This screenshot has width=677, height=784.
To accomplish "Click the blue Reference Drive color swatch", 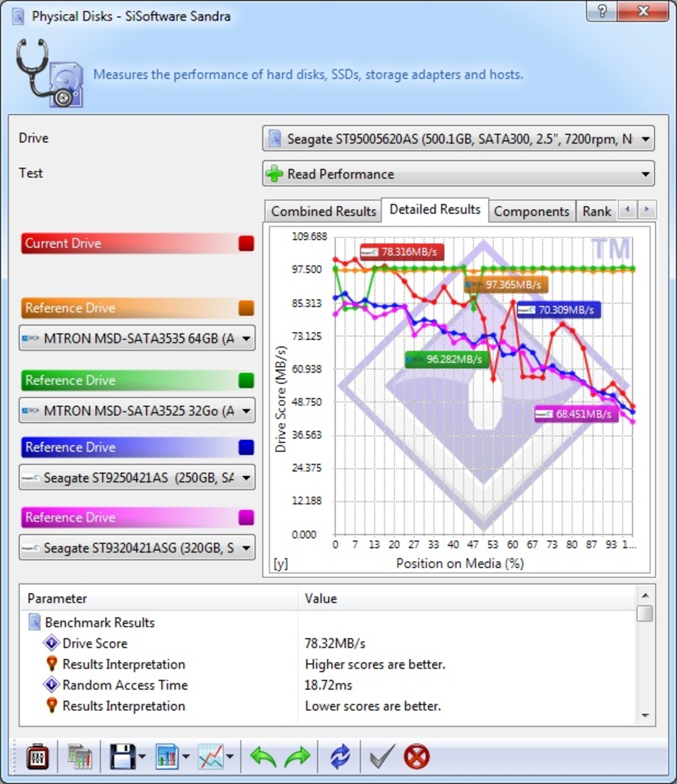I will pyautogui.click(x=246, y=447).
